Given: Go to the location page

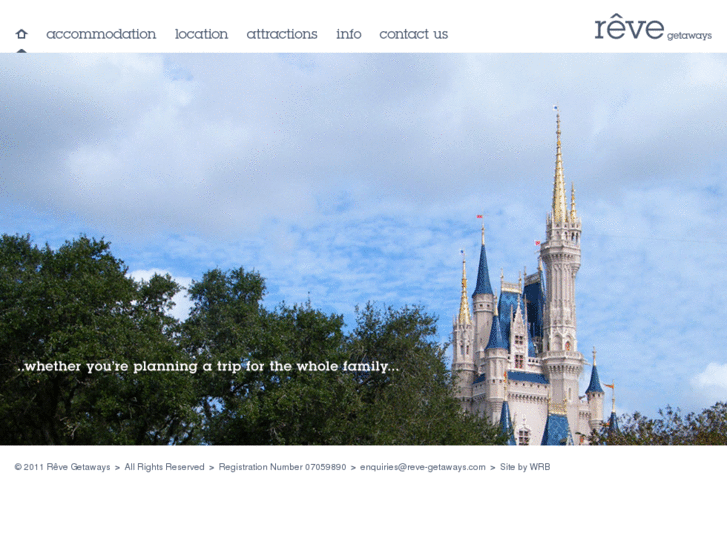Looking at the screenshot, I should click(x=201, y=34).
